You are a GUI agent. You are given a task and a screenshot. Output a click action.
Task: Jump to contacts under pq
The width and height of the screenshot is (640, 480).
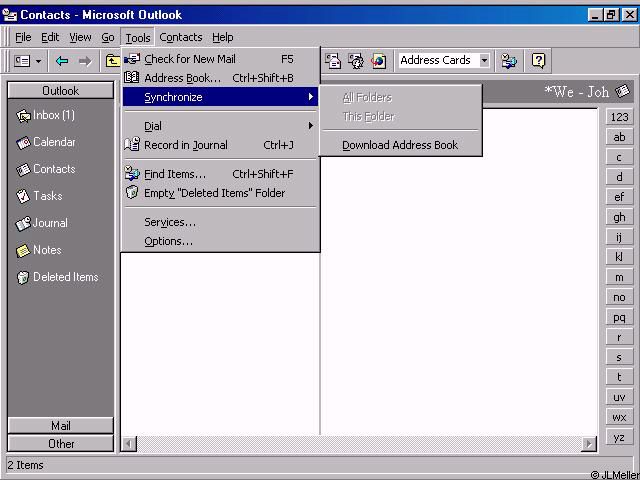(x=619, y=317)
